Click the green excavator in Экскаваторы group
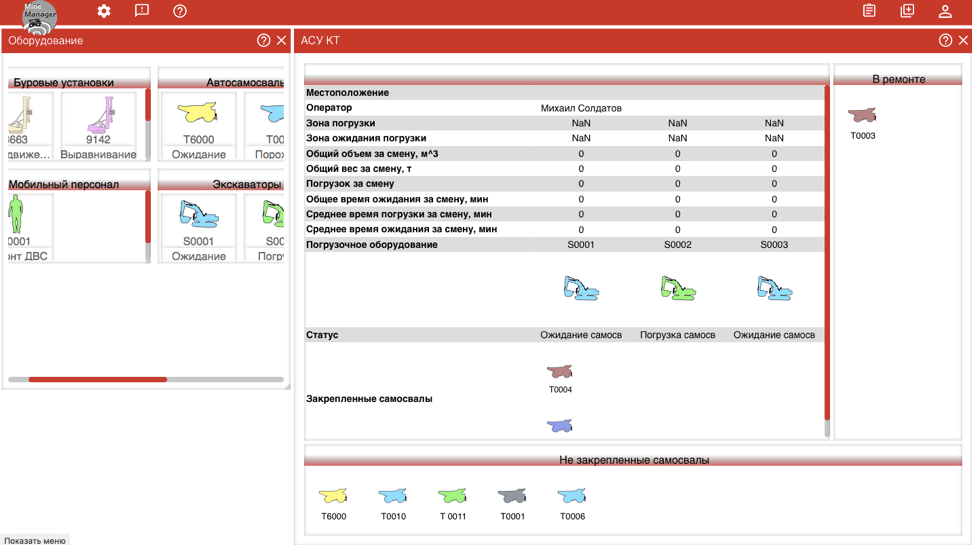Screen dimensions: 972x545 (272, 213)
